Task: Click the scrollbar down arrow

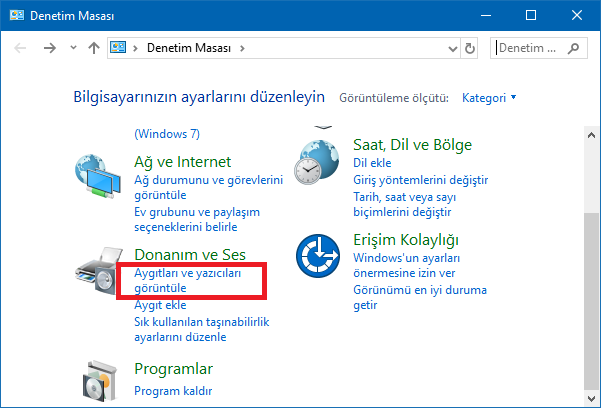Action: (x=591, y=398)
